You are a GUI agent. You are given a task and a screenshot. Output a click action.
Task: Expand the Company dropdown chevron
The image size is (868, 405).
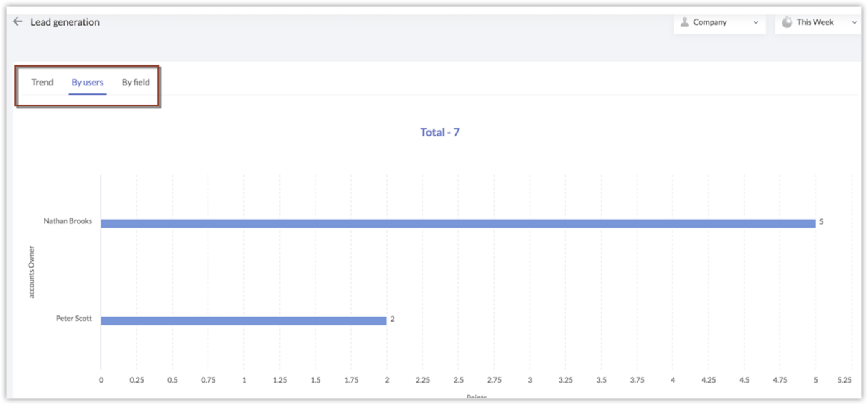tap(756, 22)
